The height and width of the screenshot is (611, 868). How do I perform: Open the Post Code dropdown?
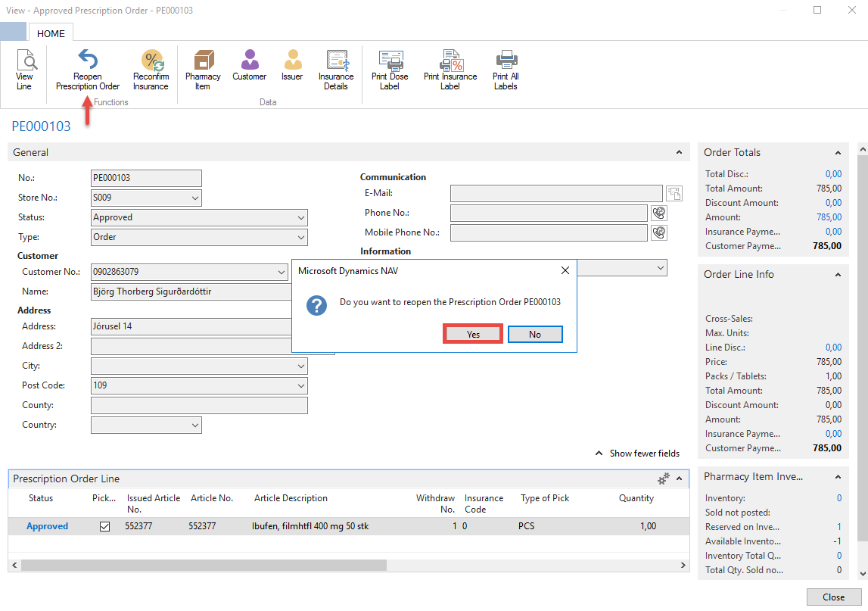click(x=301, y=386)
